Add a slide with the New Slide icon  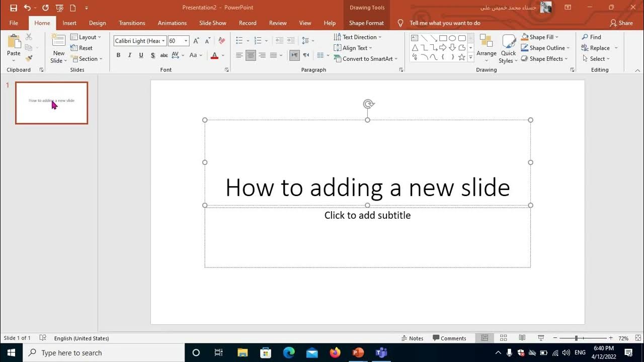pyautogui.click(x=59, y=41)
